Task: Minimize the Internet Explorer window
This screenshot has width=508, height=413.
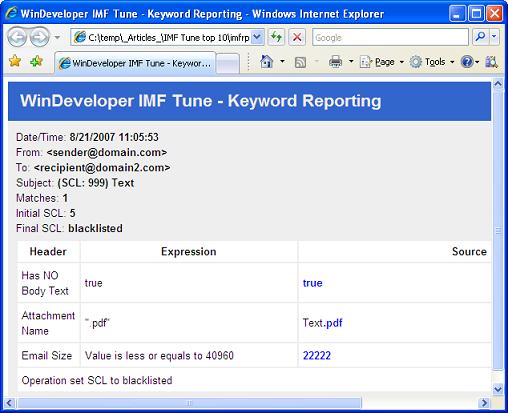Action: [457, 14]
